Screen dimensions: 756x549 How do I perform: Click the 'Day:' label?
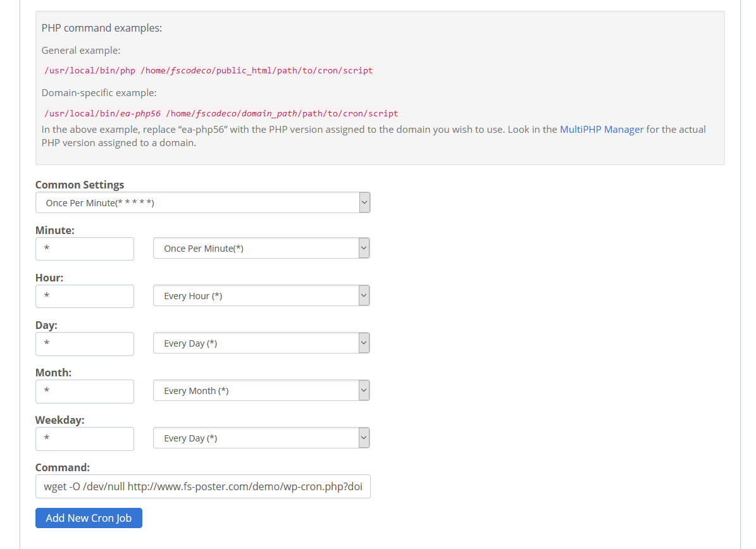click(x=46, y=325)
